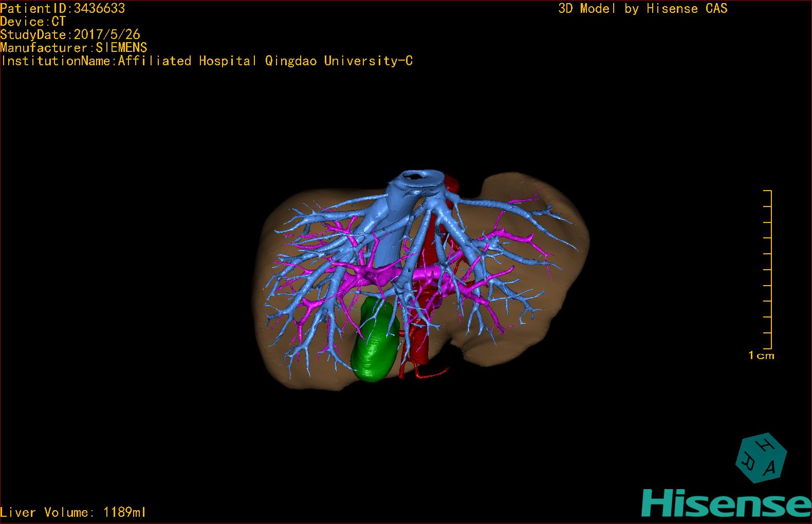Select the StudyDate 2017/5/26 line
Screen dimensions: 812x524
click(70, 35)
